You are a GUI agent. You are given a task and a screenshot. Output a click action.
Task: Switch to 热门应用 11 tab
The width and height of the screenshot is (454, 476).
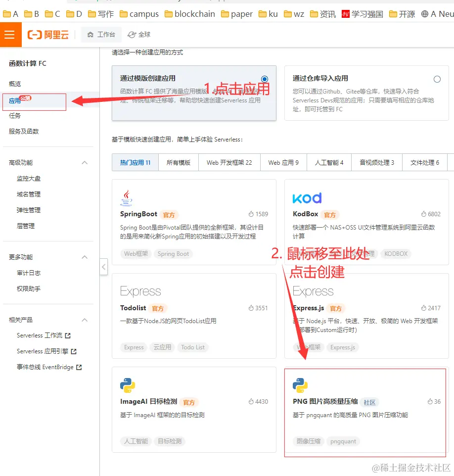(136, 163)
